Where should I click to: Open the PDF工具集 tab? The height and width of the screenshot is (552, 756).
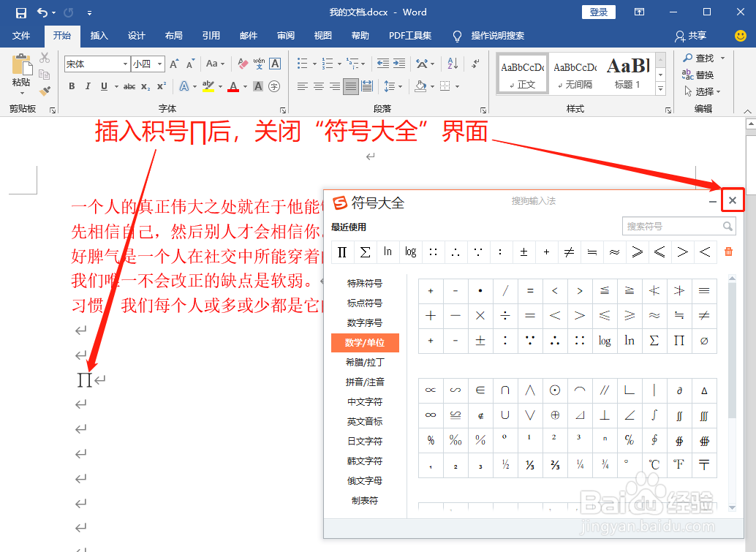coord(410,36)
